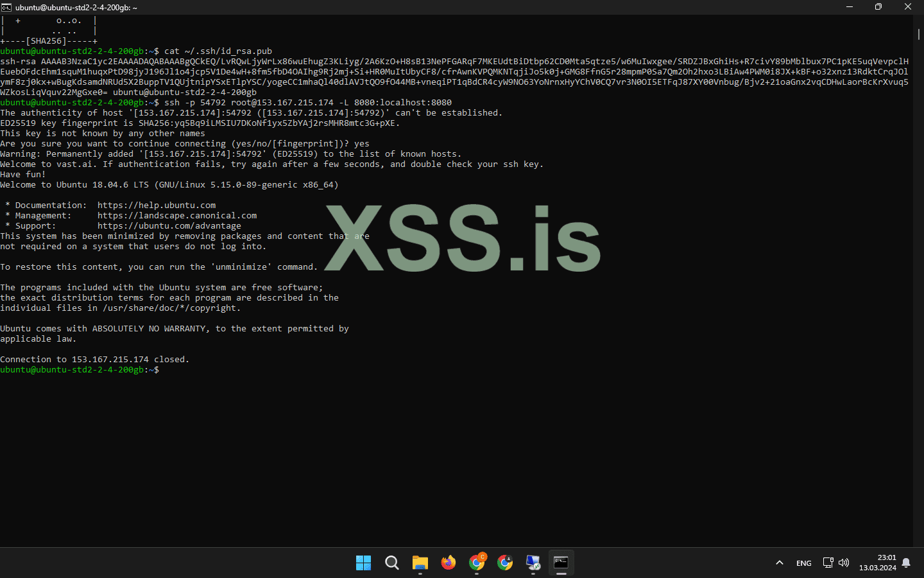Open the notification bell
924x578 pixels.
click(906, 563)
